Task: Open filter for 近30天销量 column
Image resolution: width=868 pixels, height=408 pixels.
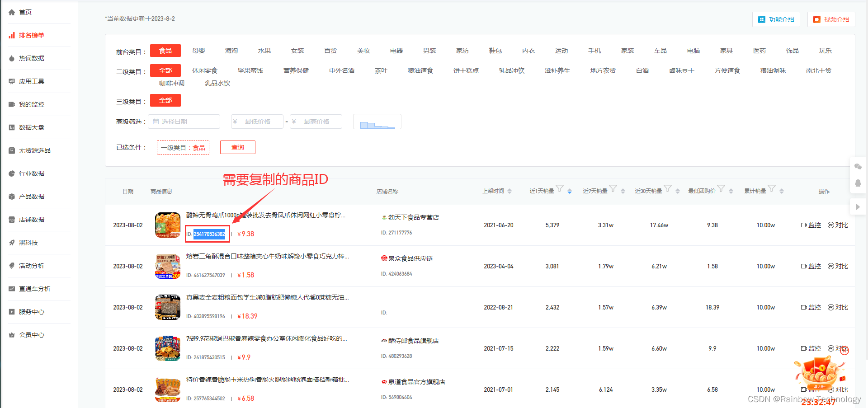Action: (x=668, y=189)
